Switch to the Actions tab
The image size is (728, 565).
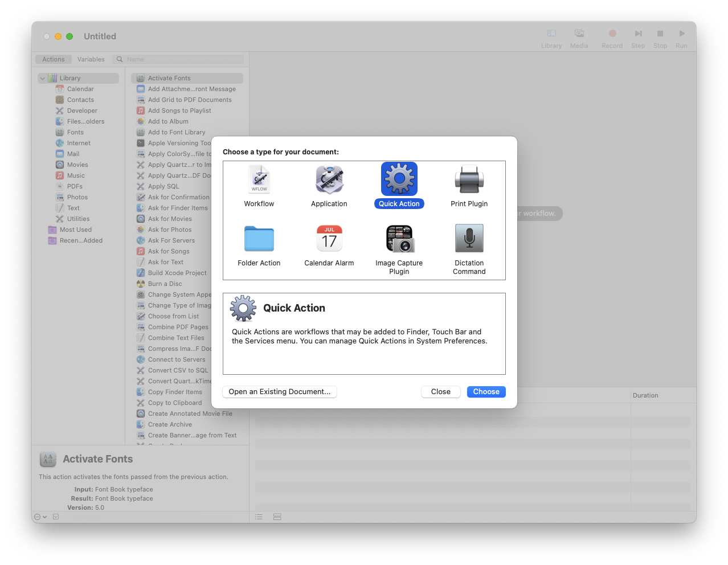53,59
